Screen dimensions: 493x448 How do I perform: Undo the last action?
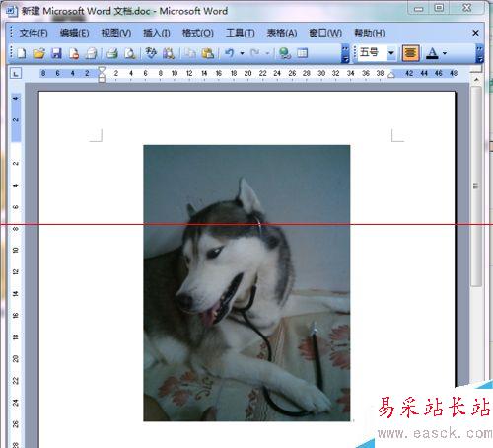[230, 53]
